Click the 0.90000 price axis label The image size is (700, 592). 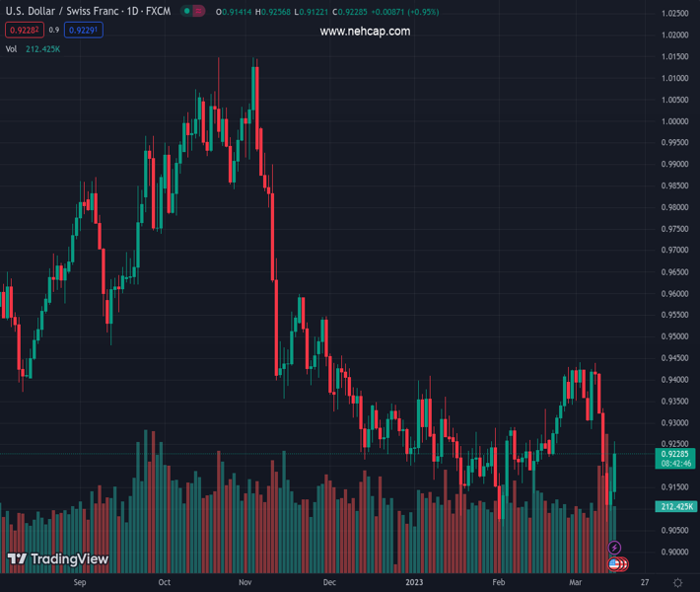pyautogui.click(x=675, y=552)
